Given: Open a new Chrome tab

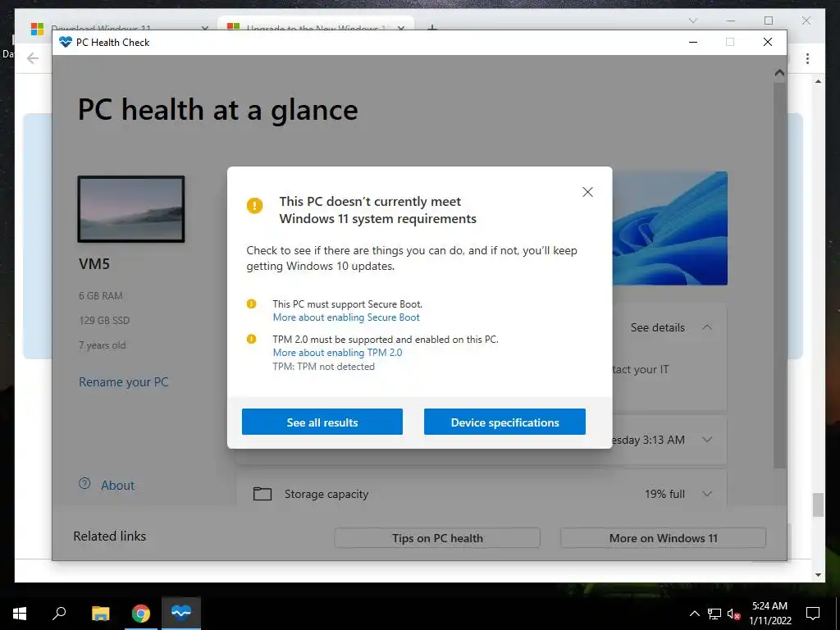Looking at the screenshot, I should [432, 27].
